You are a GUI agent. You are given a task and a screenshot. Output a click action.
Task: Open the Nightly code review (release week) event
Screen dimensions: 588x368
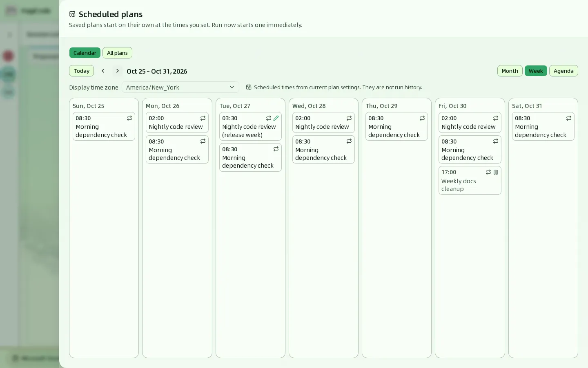(250, 126)
